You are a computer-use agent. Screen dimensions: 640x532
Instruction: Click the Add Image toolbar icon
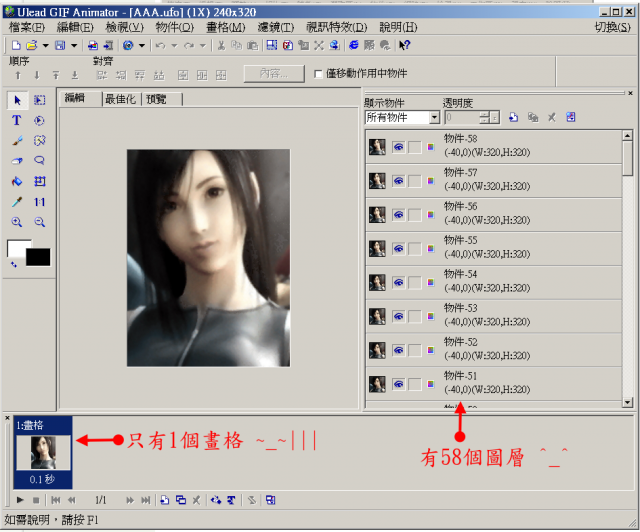tap(93, 45)
